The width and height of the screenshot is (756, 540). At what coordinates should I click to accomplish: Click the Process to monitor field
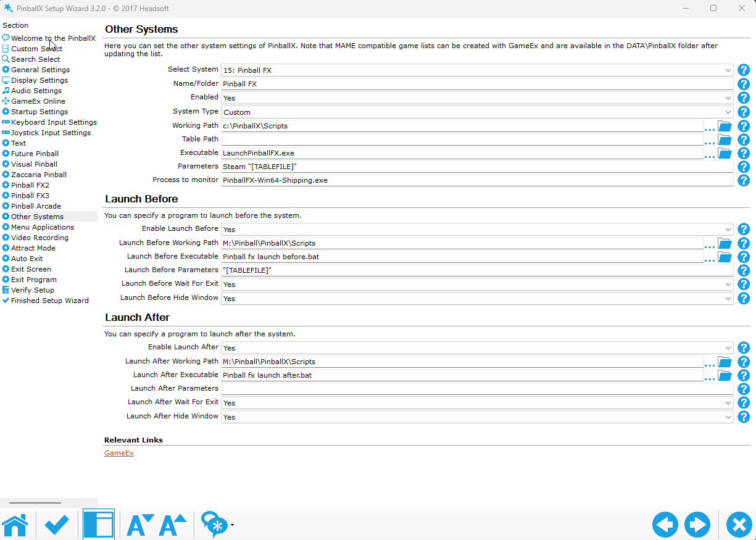477,180
